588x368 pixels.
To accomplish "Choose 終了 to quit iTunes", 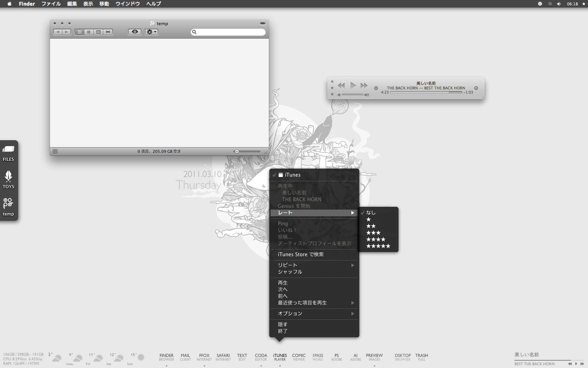I will (x=314, y=331).
